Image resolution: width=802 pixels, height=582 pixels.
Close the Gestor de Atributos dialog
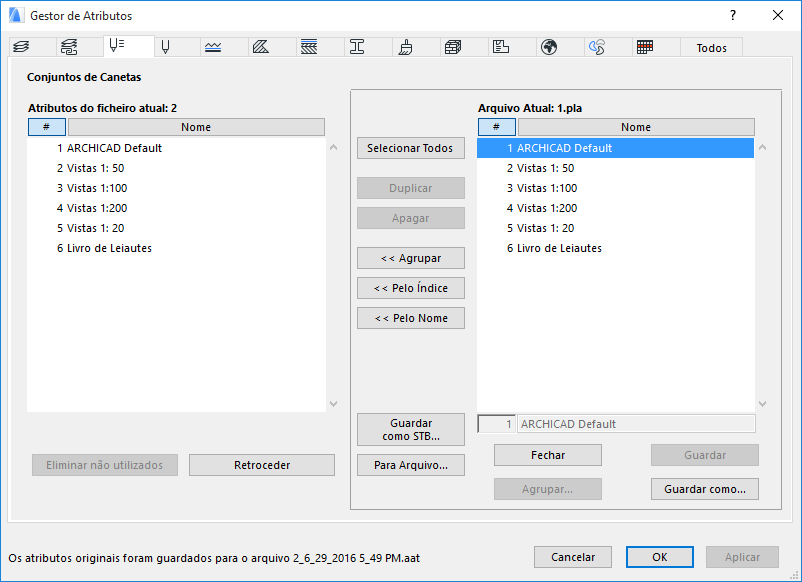pyautogui.click(x=777, y=15)
